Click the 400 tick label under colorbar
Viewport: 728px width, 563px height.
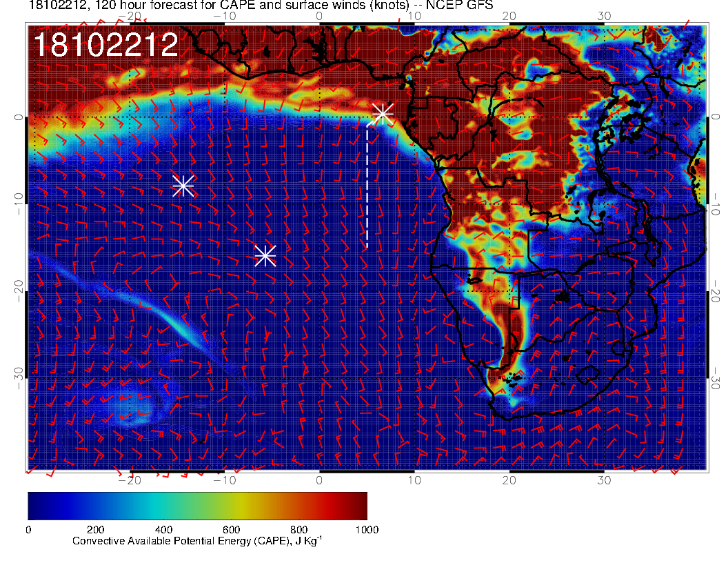pos(163,530)
